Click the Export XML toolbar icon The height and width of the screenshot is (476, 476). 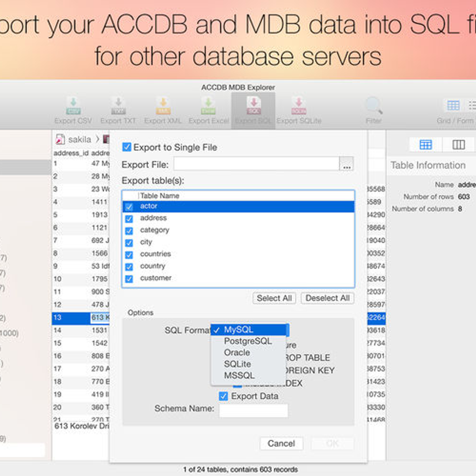pyautogui.click(x=163, y=107)
